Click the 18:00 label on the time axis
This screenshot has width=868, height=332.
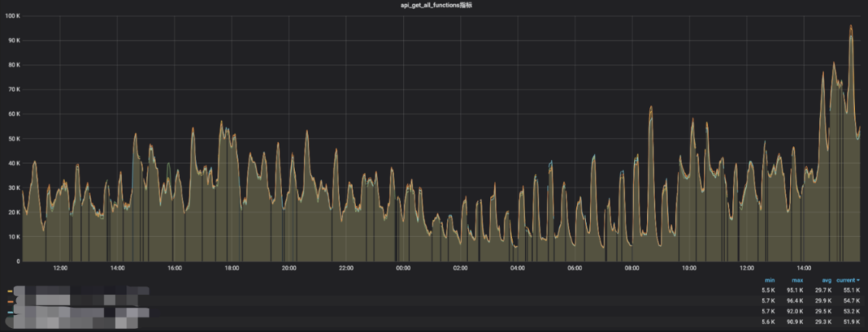click(x=231, y=268)
